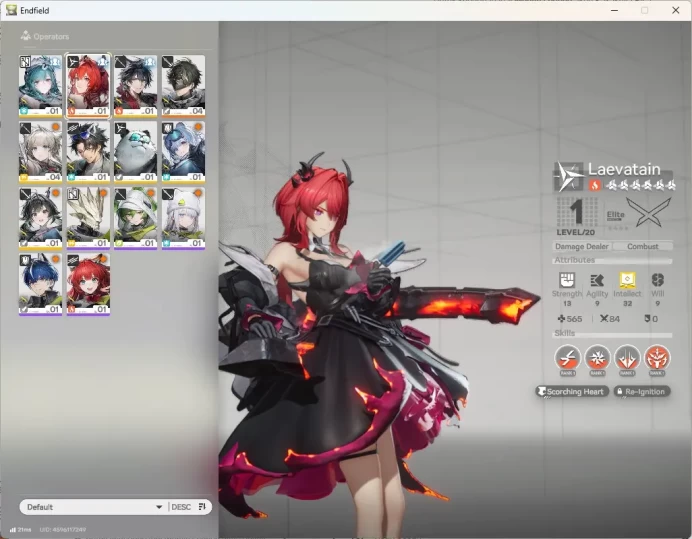Click the orange fire element icon

pyautogui.click(x=594, y=185)
